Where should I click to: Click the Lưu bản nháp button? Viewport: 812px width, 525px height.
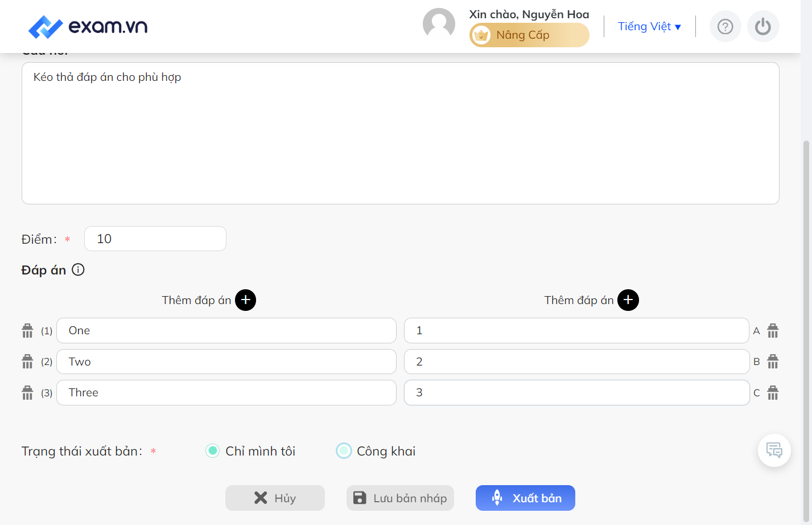[x=400, y=498]
